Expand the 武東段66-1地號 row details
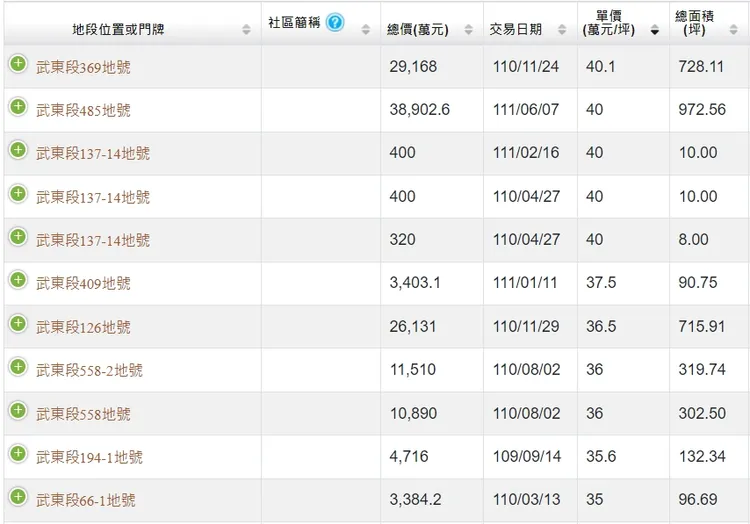 [x=18, y=496]
